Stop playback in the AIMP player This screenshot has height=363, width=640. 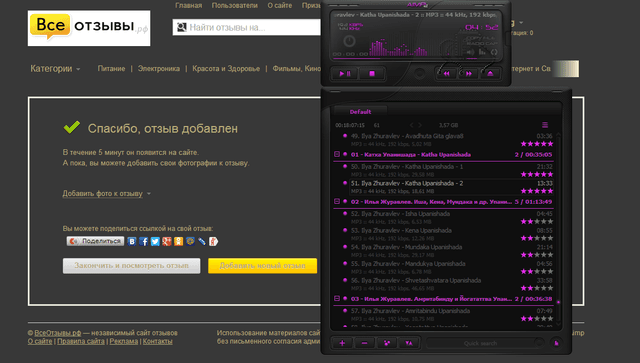[372, 74]
